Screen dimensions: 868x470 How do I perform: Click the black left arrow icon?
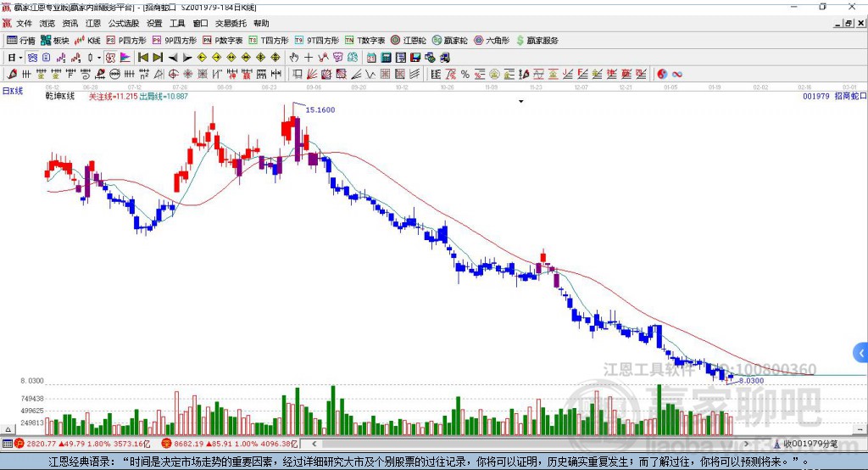pos(173,58)
